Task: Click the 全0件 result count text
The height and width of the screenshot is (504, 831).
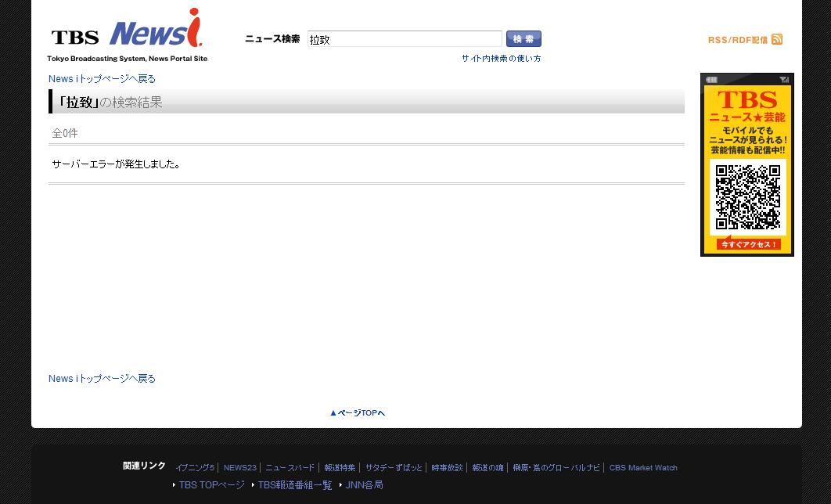Action: (x=65, y=134)
